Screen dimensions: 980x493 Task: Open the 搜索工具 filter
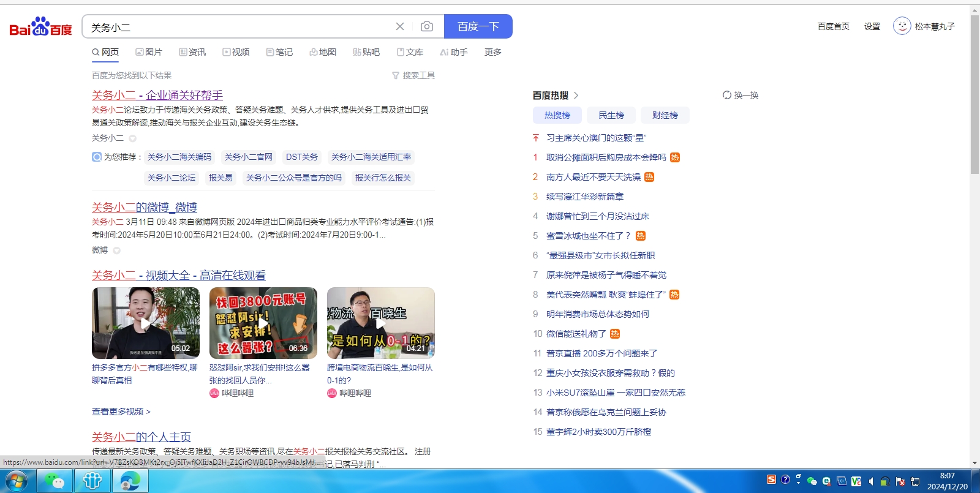tap(413, 75)
